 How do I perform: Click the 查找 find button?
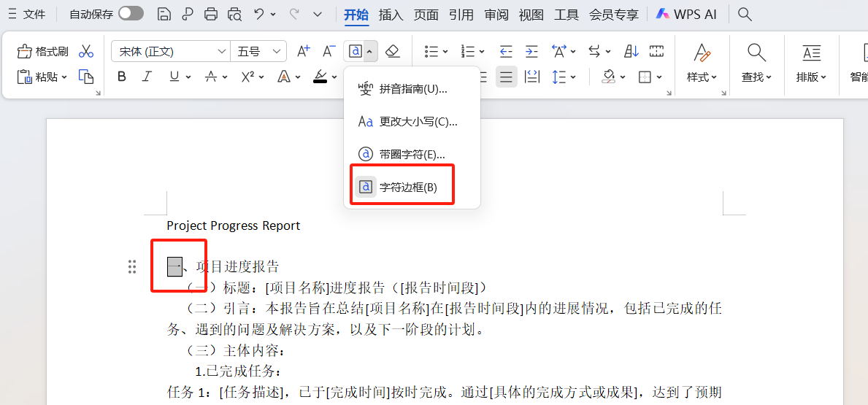[756, 62]
